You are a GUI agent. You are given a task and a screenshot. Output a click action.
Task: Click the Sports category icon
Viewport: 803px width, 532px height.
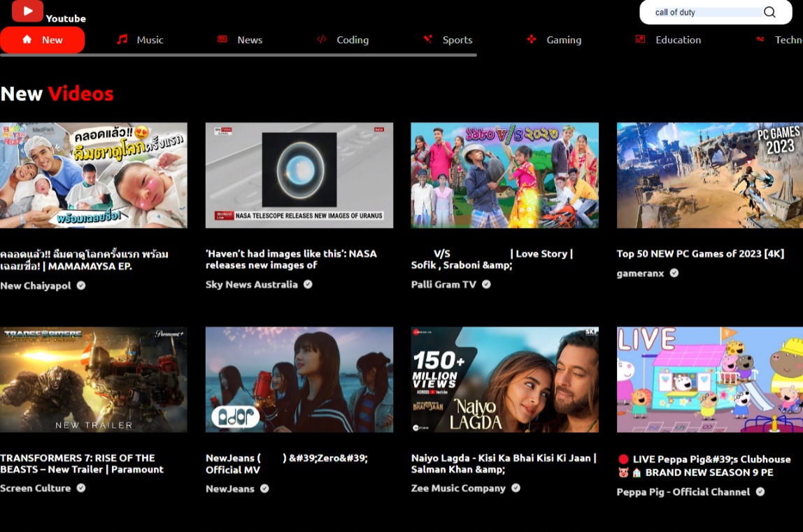click(x=427, y=39)
